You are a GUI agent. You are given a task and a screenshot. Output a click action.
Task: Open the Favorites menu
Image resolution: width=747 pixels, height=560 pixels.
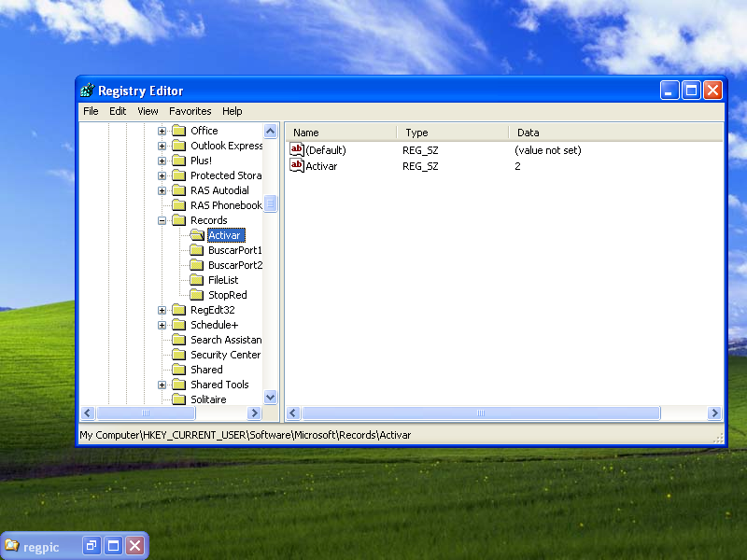(190, 111)
